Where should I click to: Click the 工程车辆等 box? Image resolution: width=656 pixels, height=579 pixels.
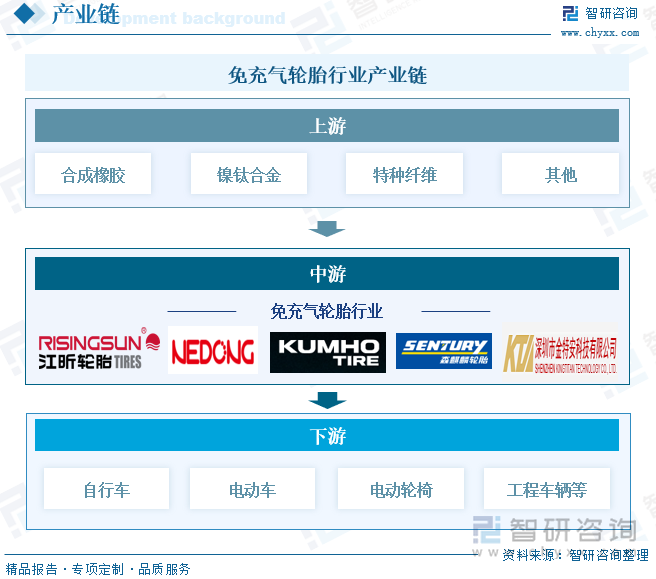[x=547, y=489]
